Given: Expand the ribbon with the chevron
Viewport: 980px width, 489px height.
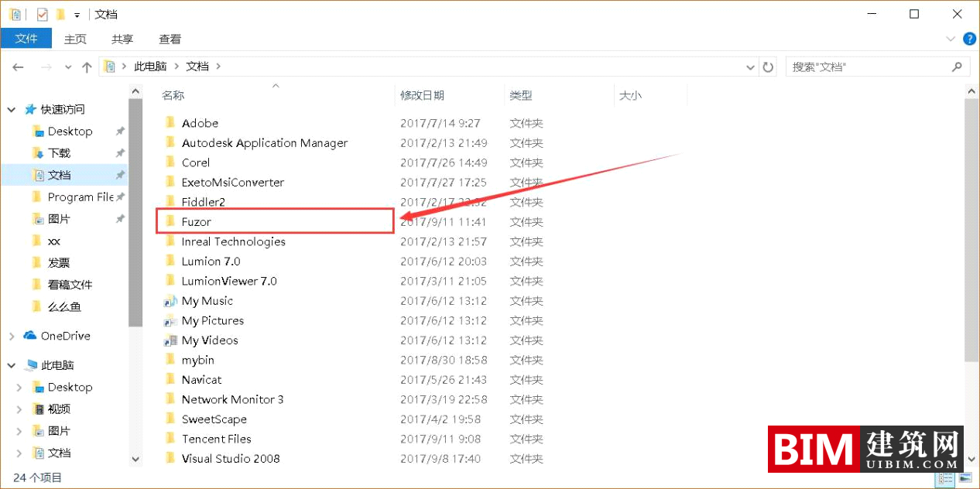Looking at the screenshot, I should pyautogui.click(x=951, y=39).
